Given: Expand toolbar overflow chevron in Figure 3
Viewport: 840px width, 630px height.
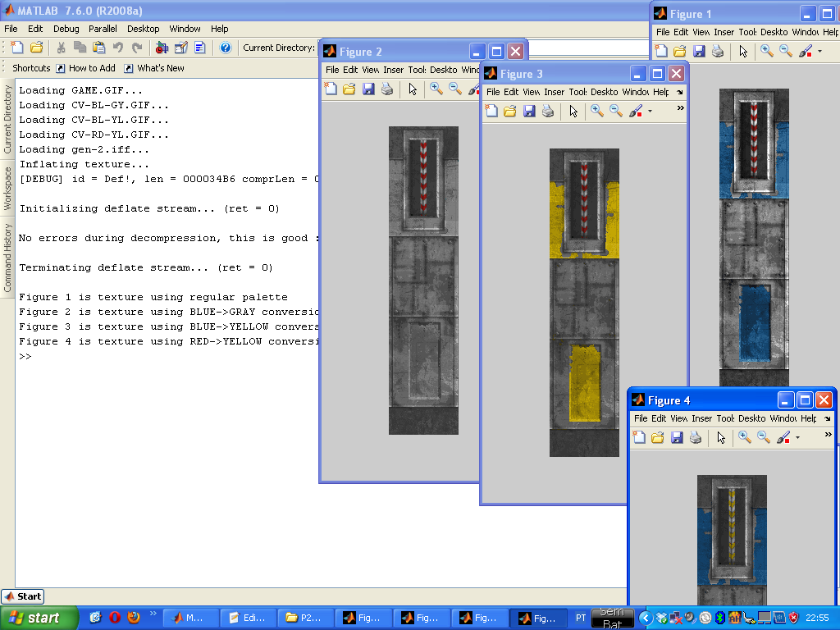Looking at the screenshot, I should point(680,108).
